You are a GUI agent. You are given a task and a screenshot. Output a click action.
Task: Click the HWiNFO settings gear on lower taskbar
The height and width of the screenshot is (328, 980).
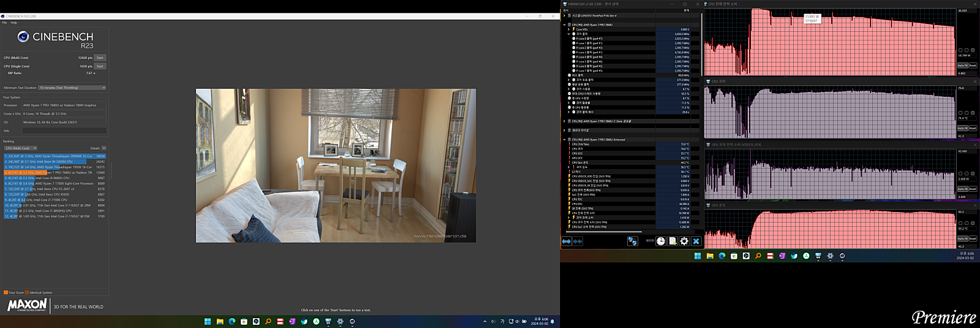click(340, 321)
